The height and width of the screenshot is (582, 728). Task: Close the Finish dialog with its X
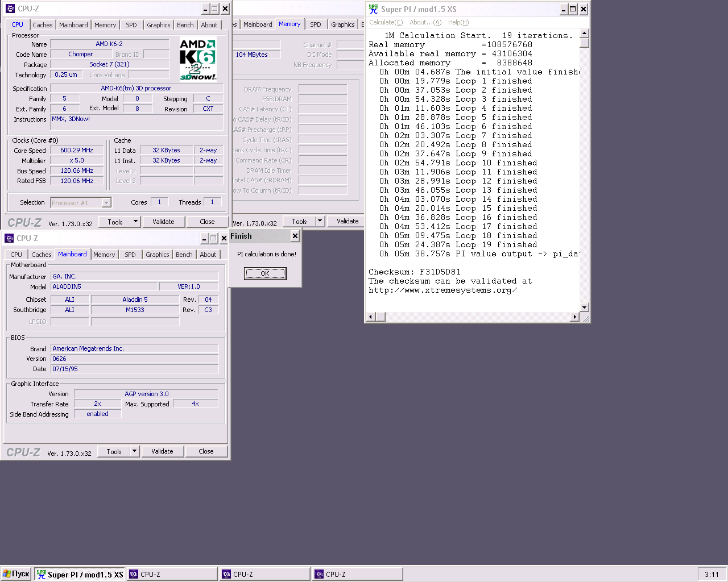coord(295,236)
